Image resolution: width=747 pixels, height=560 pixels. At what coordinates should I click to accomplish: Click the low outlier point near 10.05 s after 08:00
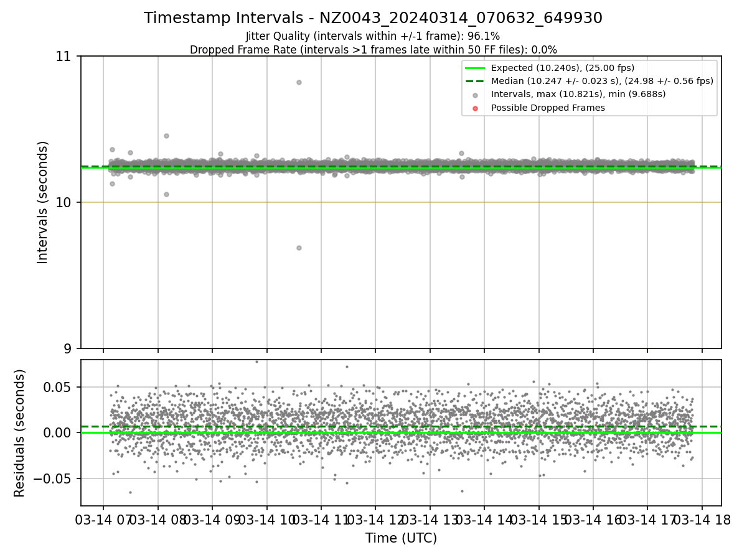166,194
